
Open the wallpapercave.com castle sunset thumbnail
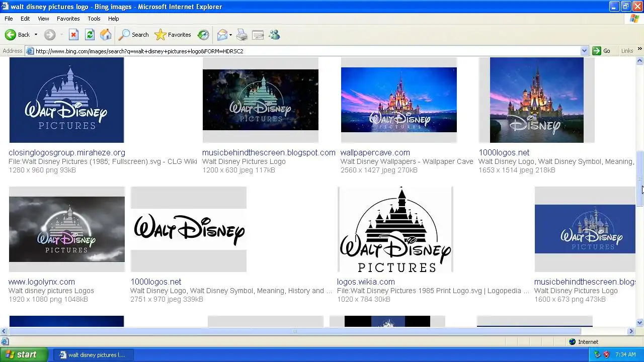tap(399, 100)
